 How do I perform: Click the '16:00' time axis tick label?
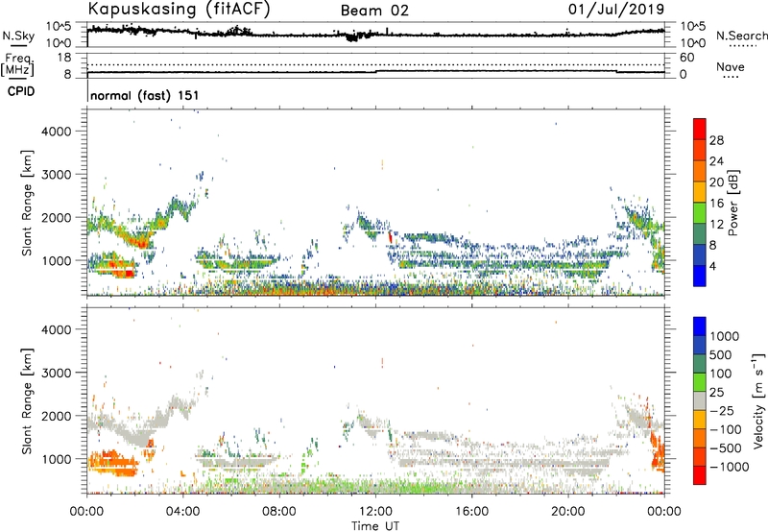[471, 512]
